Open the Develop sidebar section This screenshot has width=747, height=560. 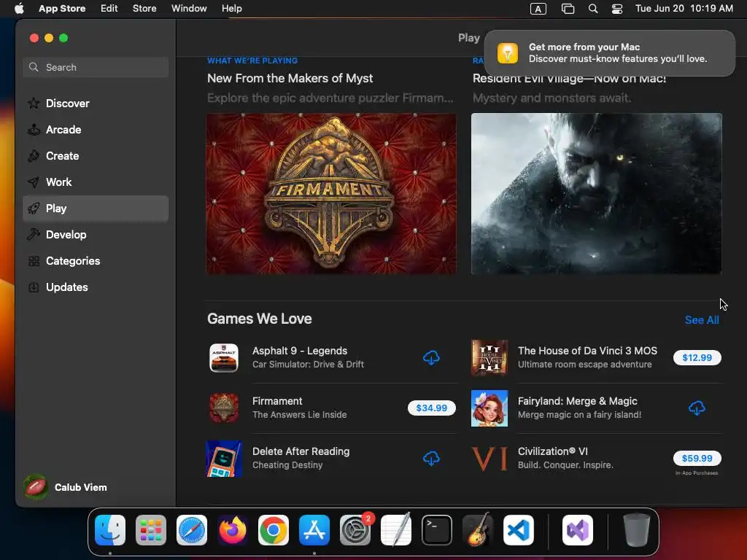point(96,235)
